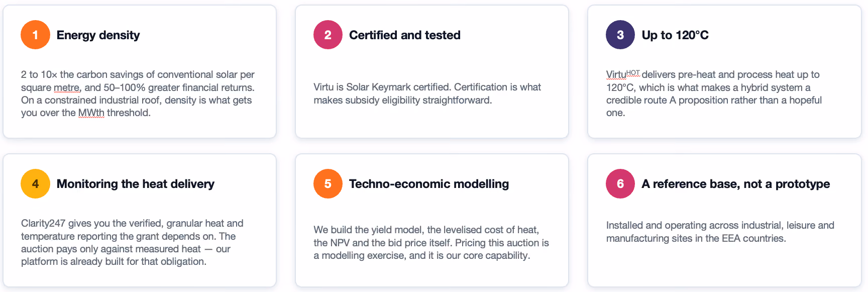Click the EEA countries installation paragraph
The image size is (868, 292).
coord(720,232)
